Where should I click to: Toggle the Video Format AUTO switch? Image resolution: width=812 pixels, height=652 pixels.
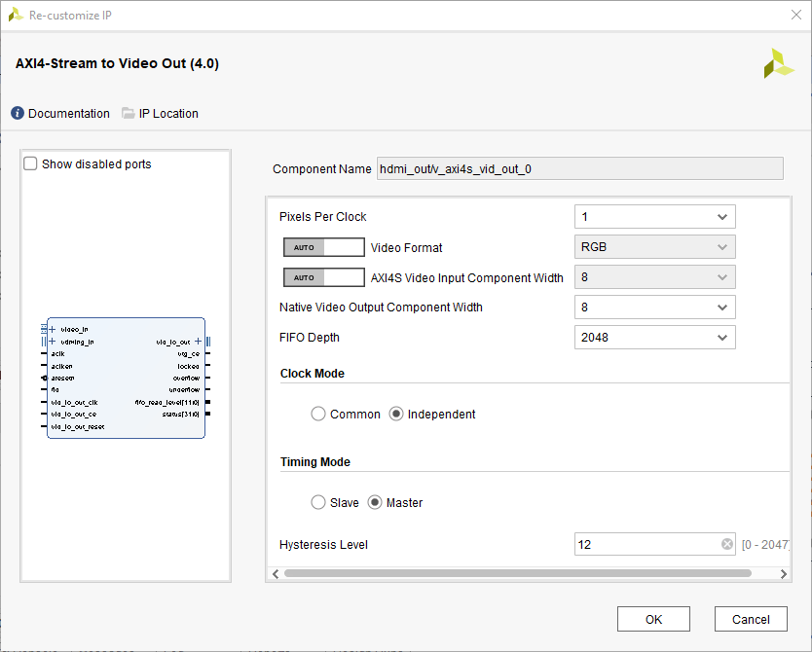pos(323,247)
